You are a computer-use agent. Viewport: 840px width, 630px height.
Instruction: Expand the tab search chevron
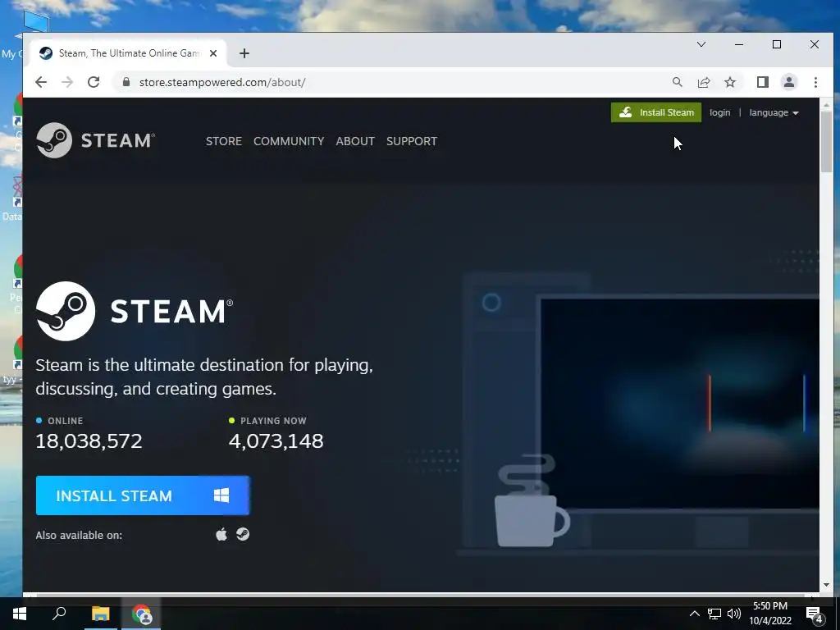click(x=701, y=44)
